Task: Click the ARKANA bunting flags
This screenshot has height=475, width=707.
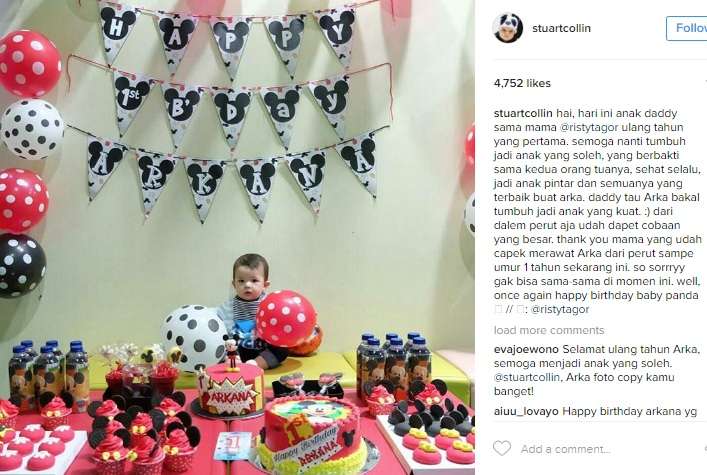Action: 232,176
